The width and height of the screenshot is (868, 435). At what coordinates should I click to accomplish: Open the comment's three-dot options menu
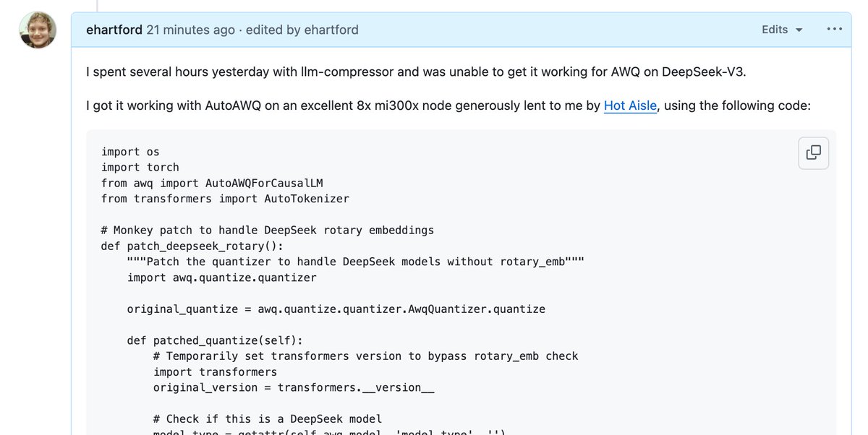click(834, 30)
